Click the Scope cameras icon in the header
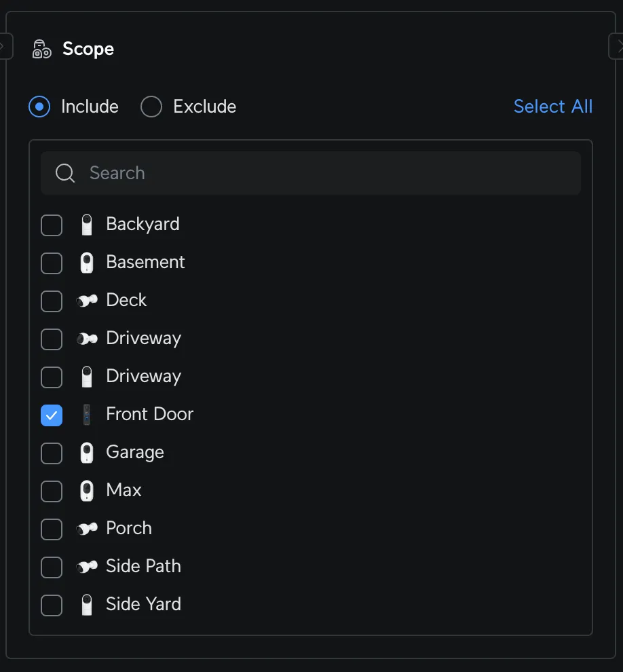This screenshot has width=623, height=672. coord(41,48)
